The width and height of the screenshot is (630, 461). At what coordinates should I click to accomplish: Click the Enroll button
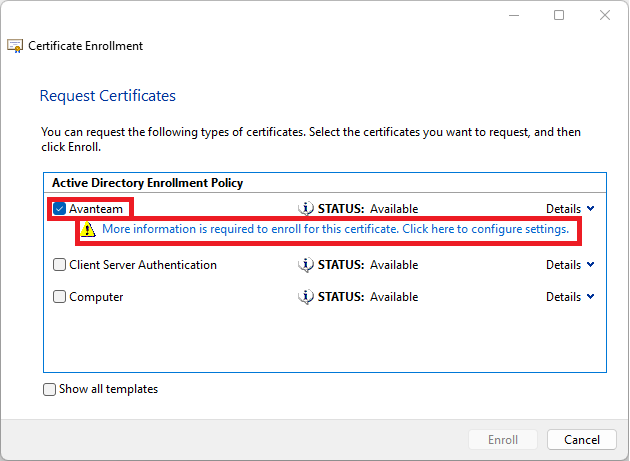(503, 440)
